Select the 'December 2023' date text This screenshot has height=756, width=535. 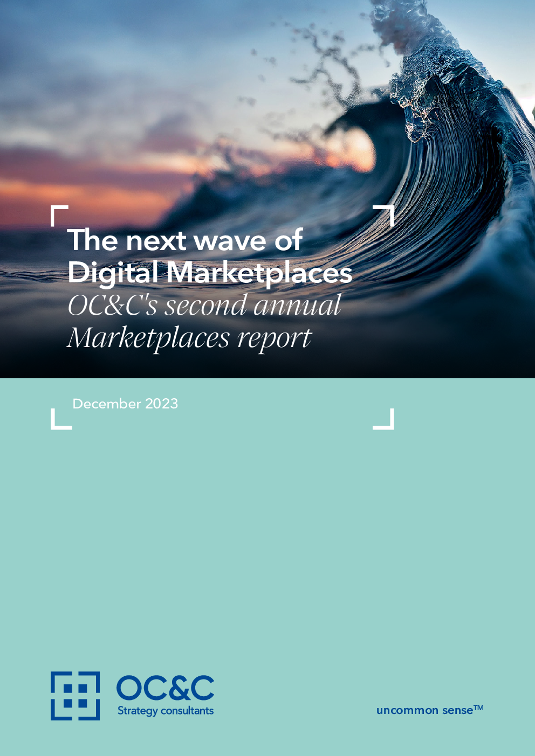pos(125,404)
